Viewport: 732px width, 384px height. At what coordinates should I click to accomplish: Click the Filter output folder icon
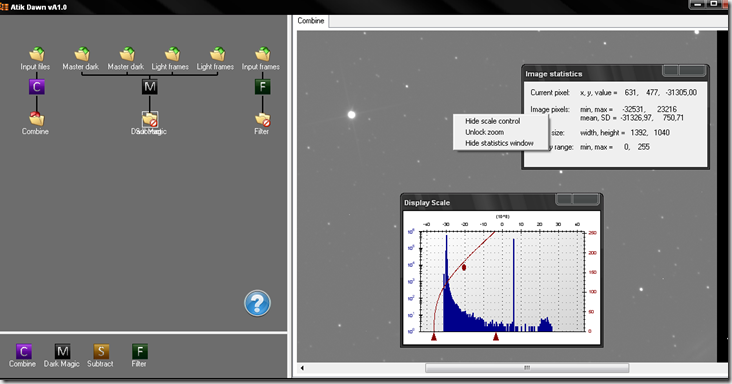(x=263, y=119)
